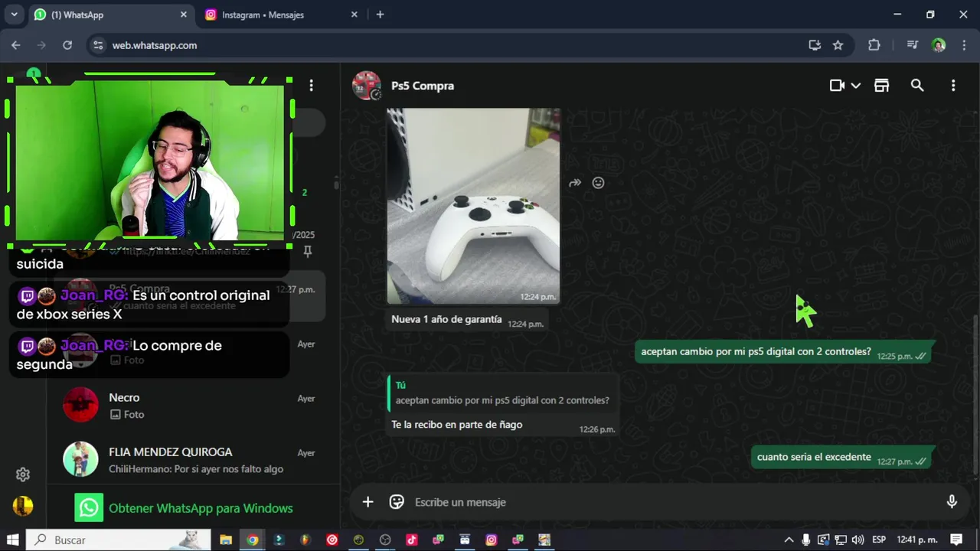Open volume control in system tray
Screen dimensions: 980x551
tap(857, 540)
